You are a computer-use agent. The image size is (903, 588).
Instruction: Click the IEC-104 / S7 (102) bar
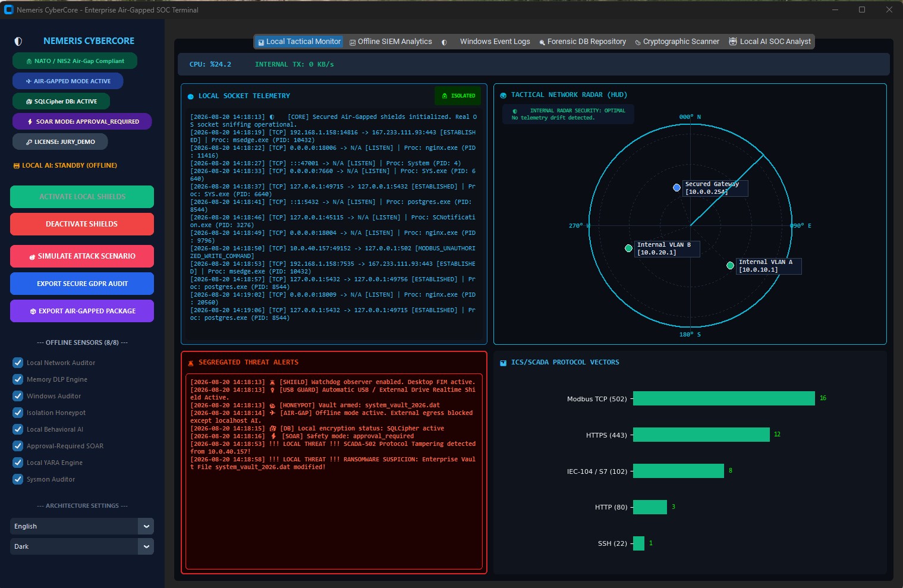[678, 471]
